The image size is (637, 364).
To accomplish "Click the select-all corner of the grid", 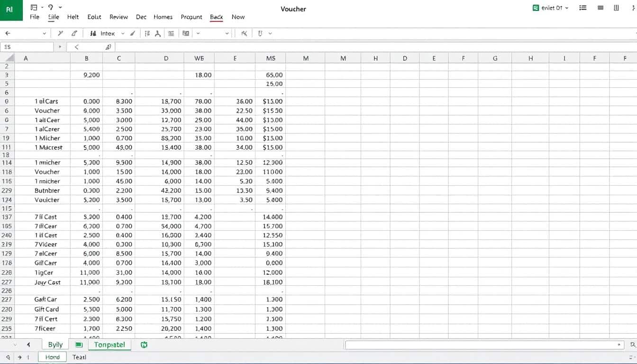I will click(7, 58).
